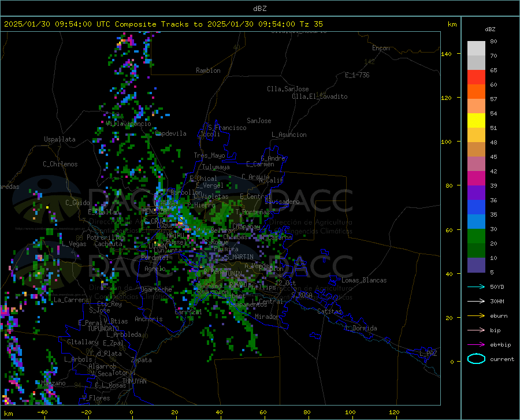This screenshot has width=520, height=420.
Task: Click the Lomas_Blancas map label
Action: pos(364,280)
